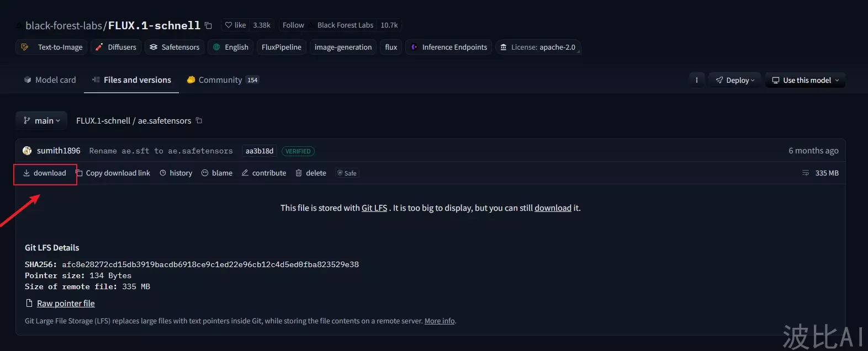This screenshot has height=351, width=868.
Task: Click contribute option
Action: 264,173
